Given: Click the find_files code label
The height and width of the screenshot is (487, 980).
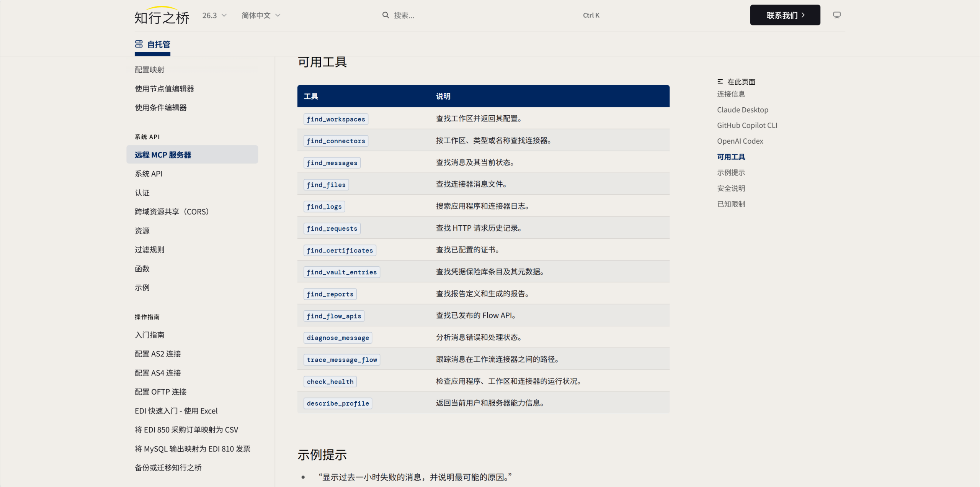Looking at the screenshot, I should point(326,185).
